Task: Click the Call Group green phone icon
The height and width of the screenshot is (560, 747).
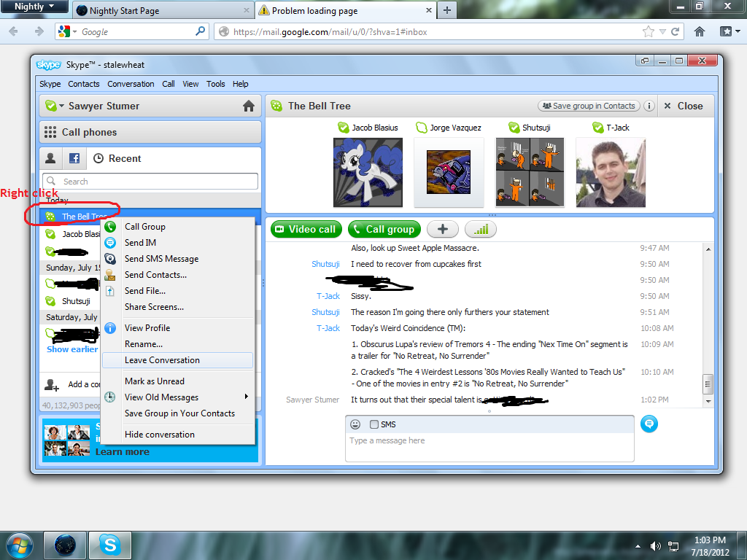Action: click(x=110, y=227)
